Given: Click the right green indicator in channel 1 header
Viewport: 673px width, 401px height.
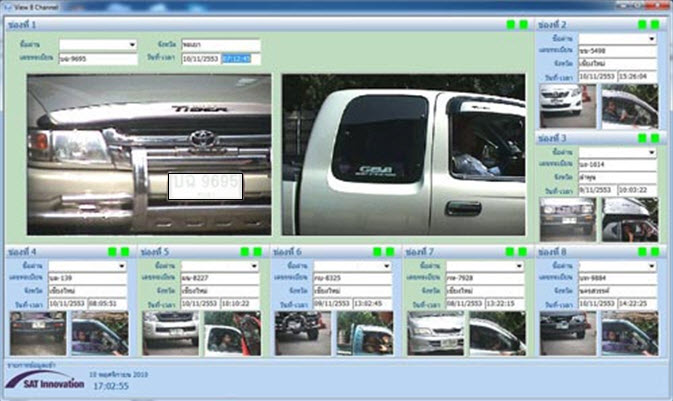Looking at the screenshot, I should [523, 24].
